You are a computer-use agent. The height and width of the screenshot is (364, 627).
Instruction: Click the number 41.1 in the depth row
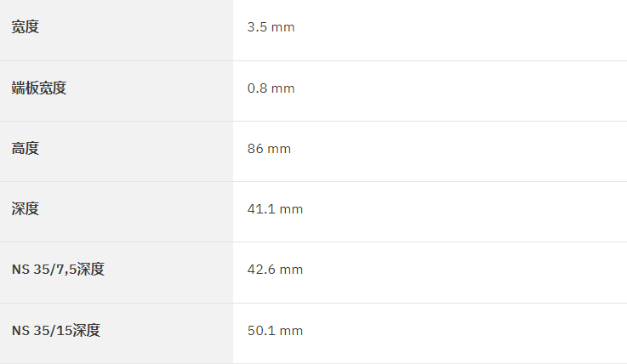click(x=261, y=209)
